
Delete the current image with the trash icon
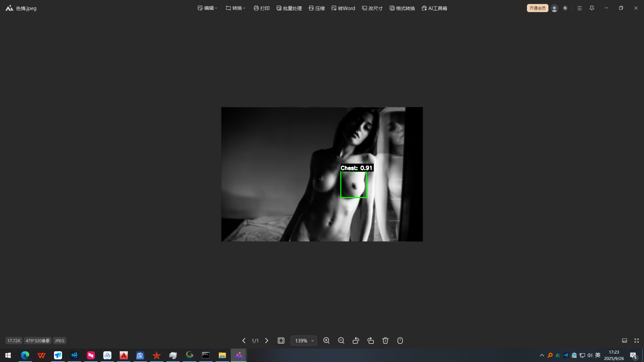tap(385, 340)
